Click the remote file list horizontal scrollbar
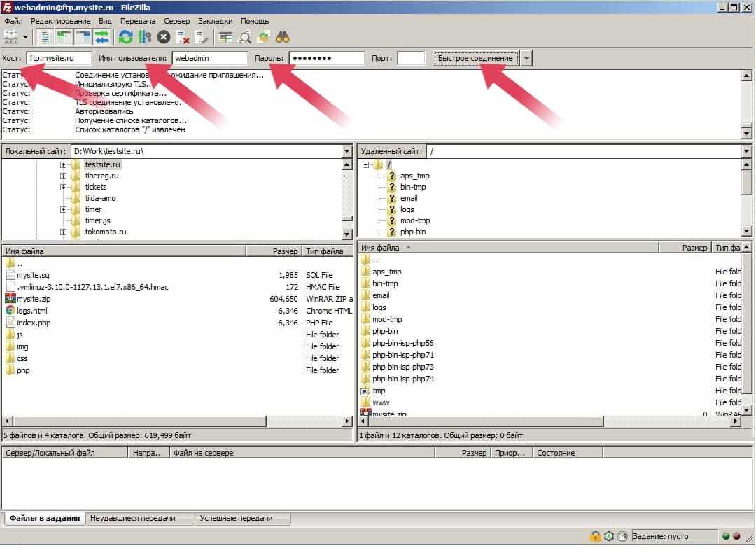The height and width of the screenshot is (548, 756). tap(549, 421)
